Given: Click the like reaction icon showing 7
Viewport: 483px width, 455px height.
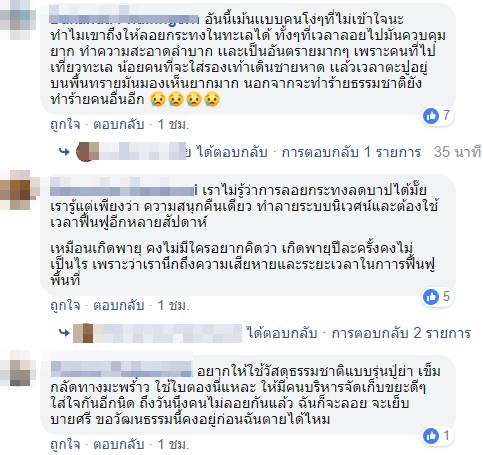Looking at the screenshot, I should click(431, 116).
